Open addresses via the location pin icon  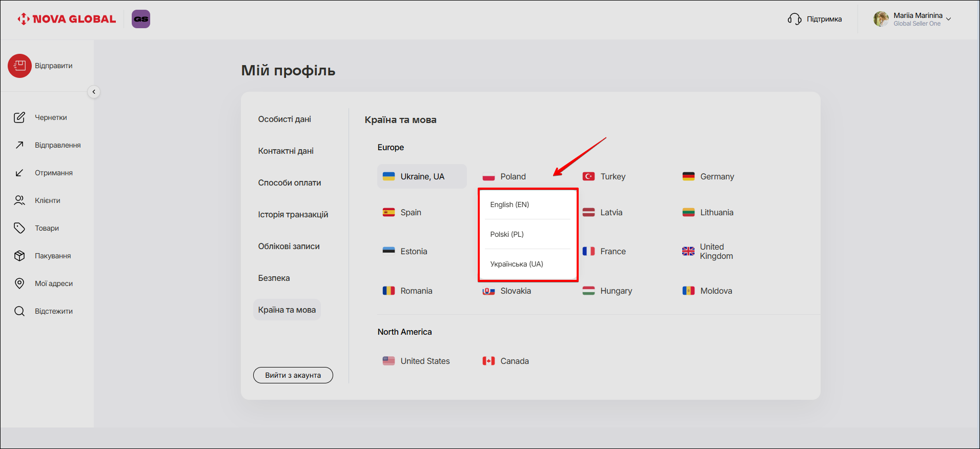point(19,283)
